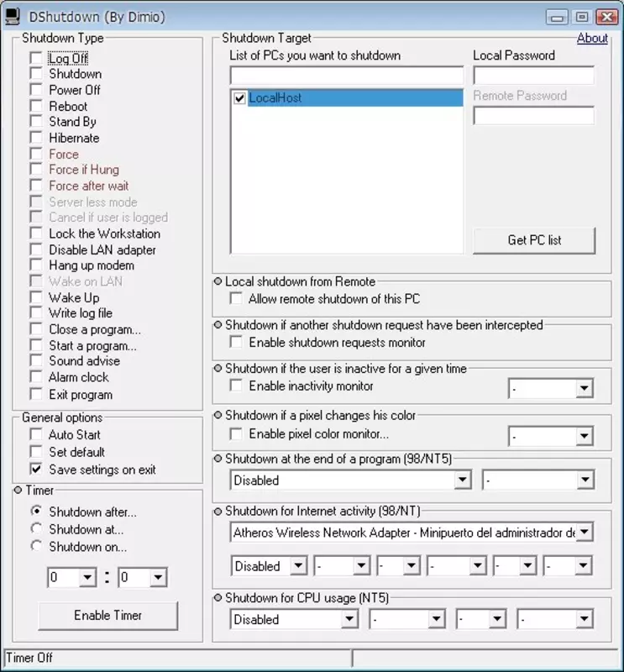Check Close a program... option

click(36, 329)
